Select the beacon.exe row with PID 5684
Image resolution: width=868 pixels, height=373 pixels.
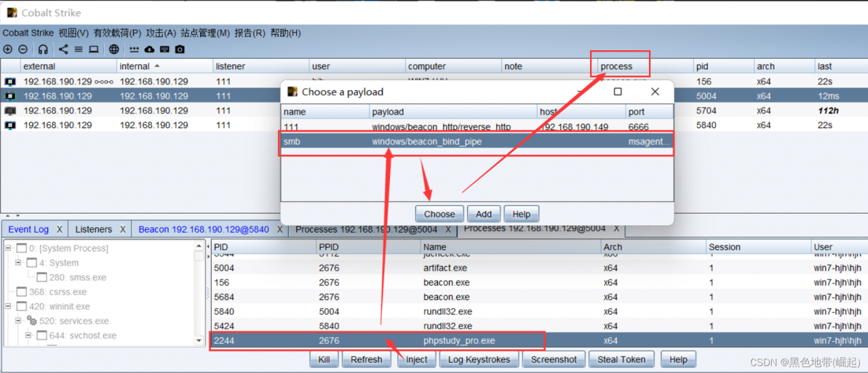[x=539, y=297]
